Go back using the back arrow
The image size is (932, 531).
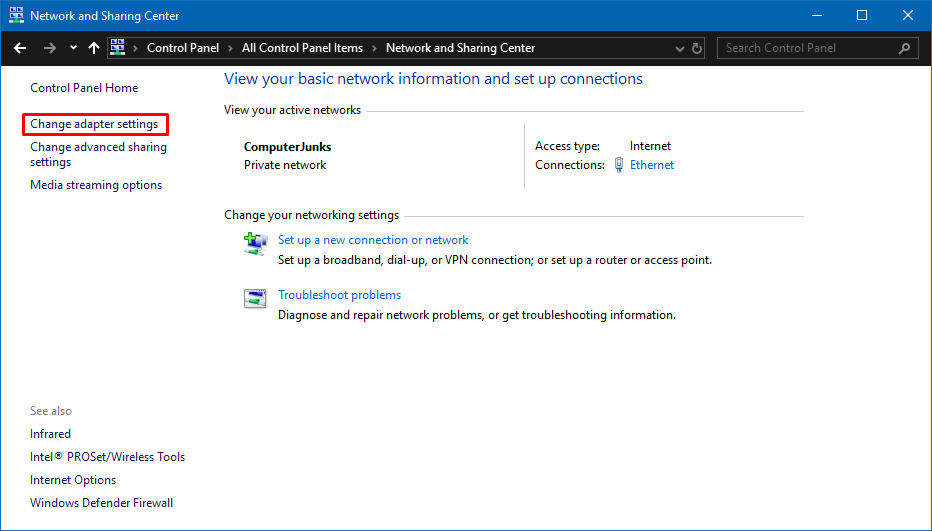(20, 48)
